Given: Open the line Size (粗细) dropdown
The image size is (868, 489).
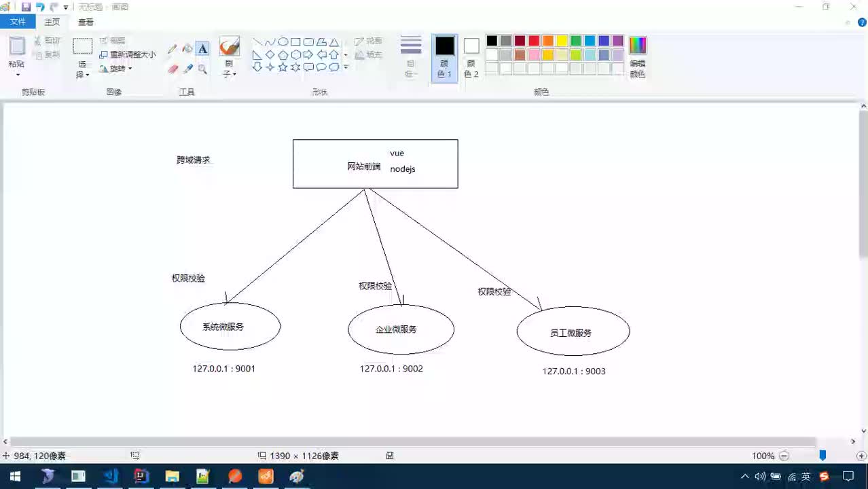Looking at the screenshot, I should coord(411,58).
